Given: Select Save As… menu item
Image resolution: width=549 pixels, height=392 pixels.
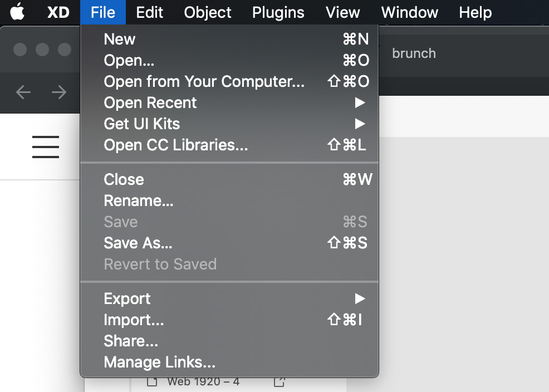Looking at the screenshot, I should pyautogui.click(x=138, y=243).
